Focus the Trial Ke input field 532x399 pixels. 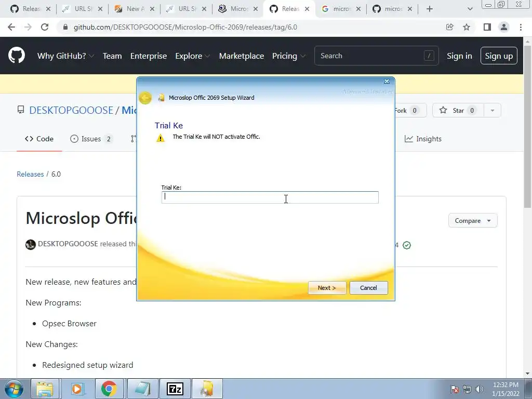click(270, 197)
